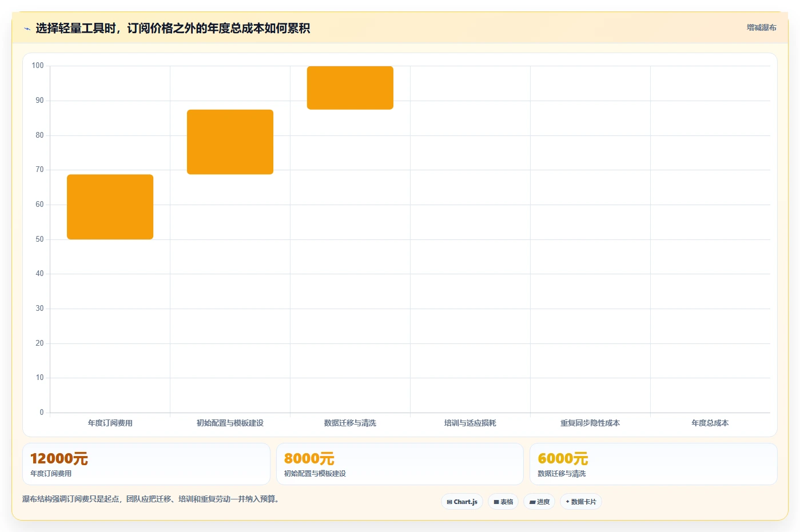Click the footer note starting with 瀑布结构

pyautogui.click(x=150, y=499)
